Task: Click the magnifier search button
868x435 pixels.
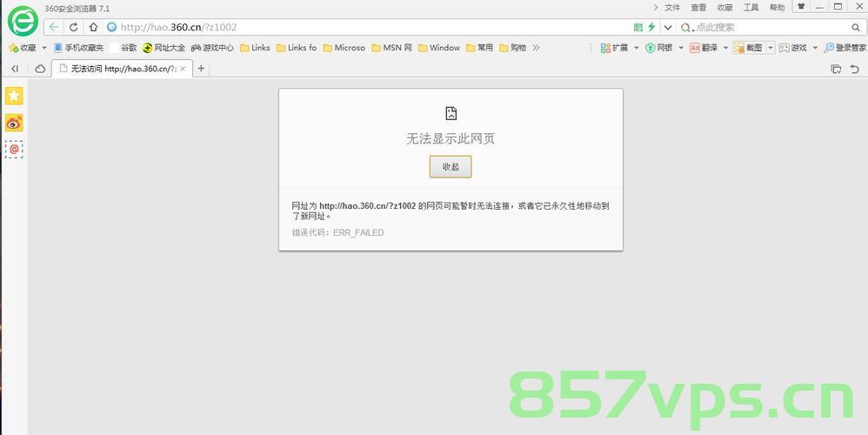Action: 856,27
